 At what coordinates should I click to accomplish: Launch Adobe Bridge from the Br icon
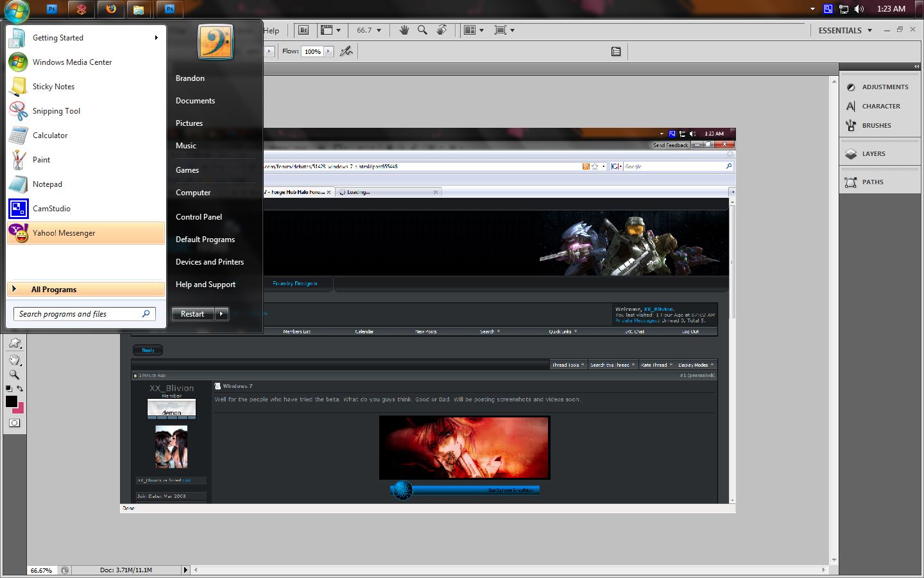(x=304, y=30)
